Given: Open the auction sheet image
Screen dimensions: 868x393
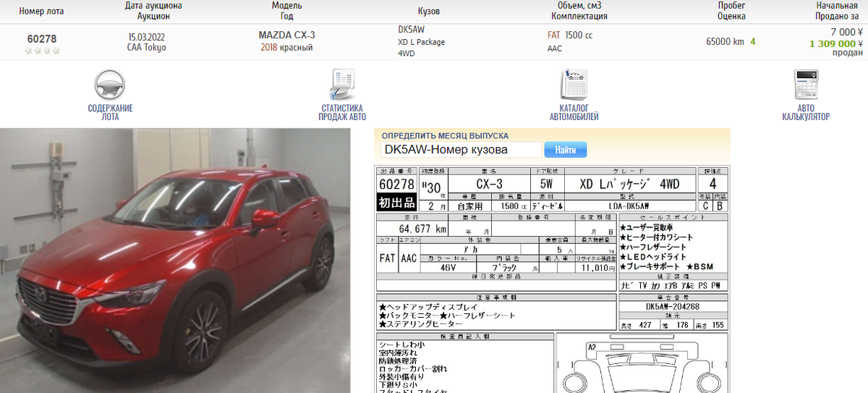Looking at the screenshot, I should point(552,279).
